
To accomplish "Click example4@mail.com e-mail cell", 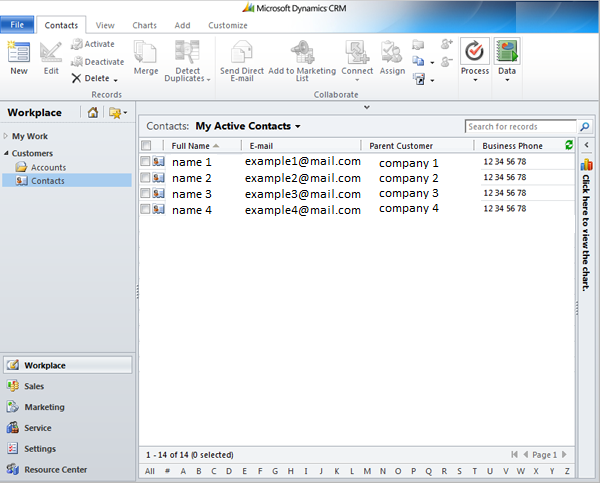I will tap(303, 210).
